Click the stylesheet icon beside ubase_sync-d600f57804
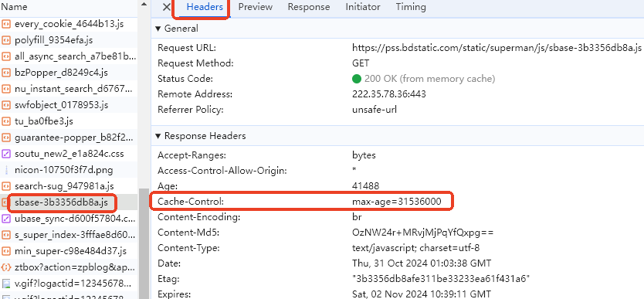Image resolution: width=644 pixels, height=299 pixels. point(5,219)
